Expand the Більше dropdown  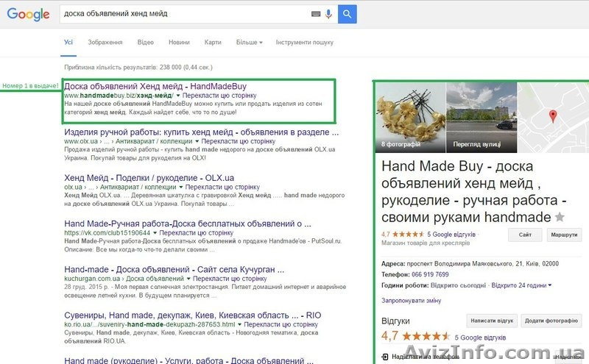pos(249,43)
